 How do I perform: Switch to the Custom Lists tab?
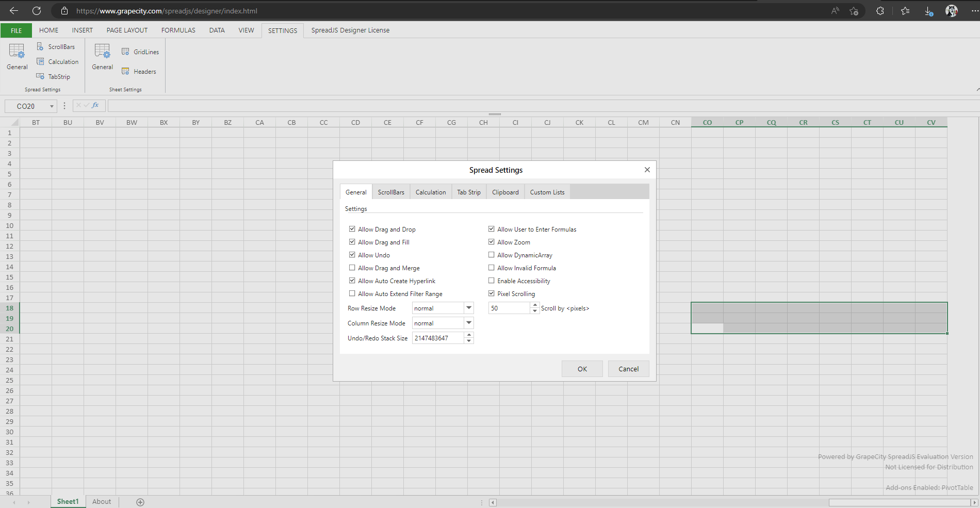pyautogui.click(x=547, y=191)
